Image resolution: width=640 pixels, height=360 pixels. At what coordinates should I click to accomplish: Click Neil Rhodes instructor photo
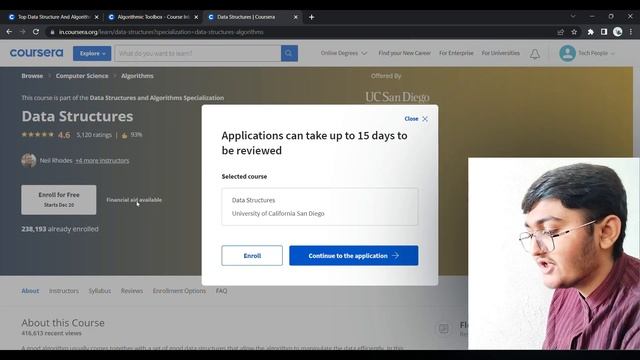tap(29, 160)
